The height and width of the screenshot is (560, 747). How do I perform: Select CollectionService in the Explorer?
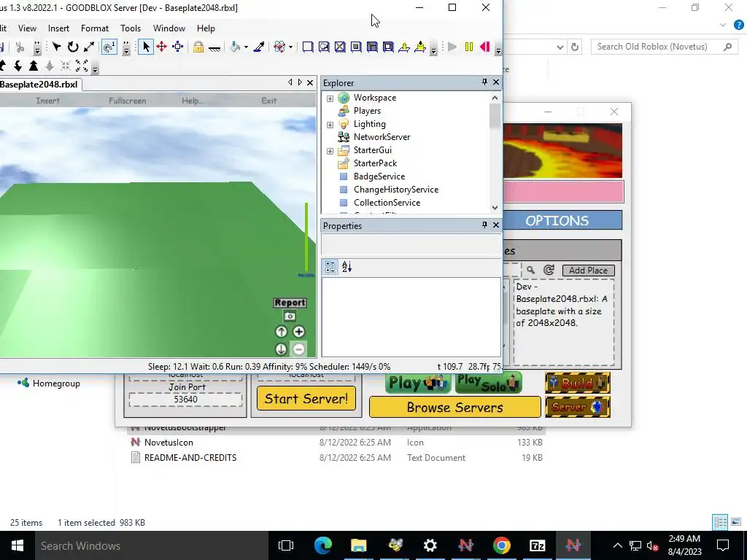(387, 203)
